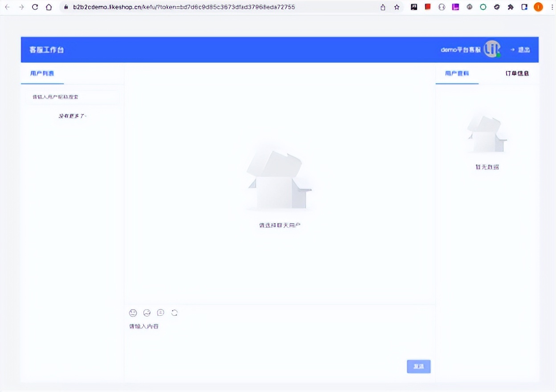Click the "没有更多了" text in user list
The image size is (556, 392).
tap(73, 116)
